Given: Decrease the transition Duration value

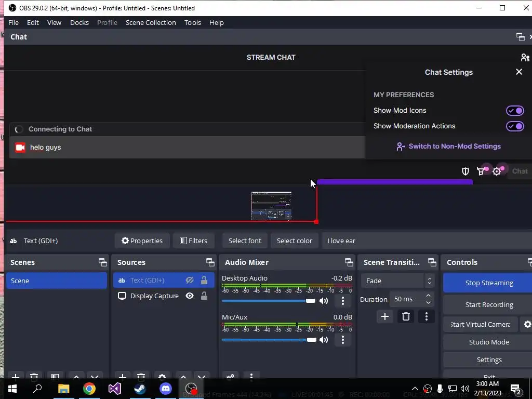Looking at the screenshot, I should click(429, 303).
